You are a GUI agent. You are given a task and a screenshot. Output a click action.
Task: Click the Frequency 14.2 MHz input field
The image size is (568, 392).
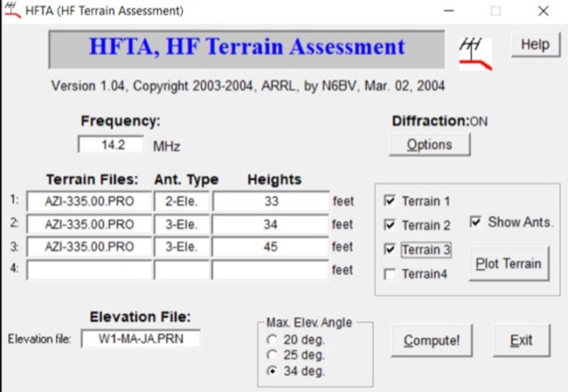112,145
